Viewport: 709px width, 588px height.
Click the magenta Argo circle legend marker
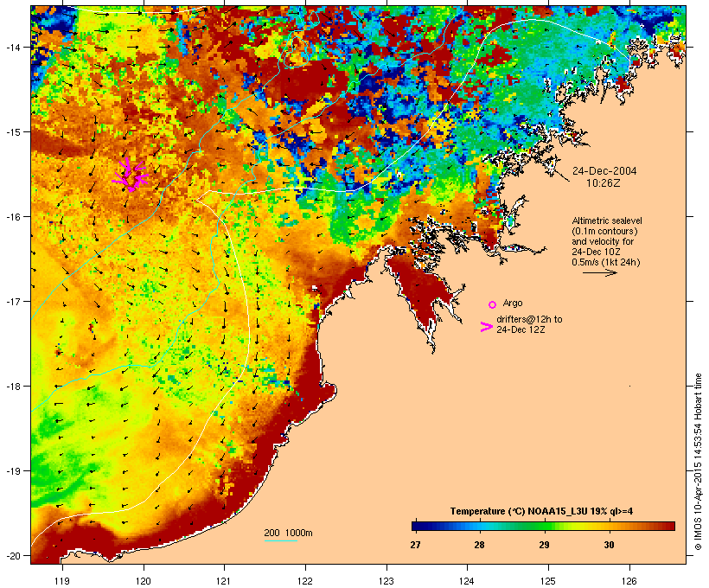coord(493,305)
